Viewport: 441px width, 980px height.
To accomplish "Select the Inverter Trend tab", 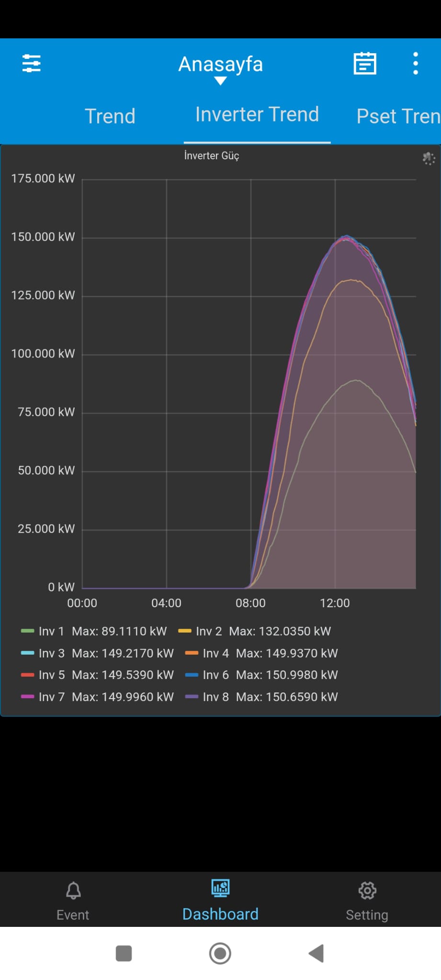I will click(257, 115).
